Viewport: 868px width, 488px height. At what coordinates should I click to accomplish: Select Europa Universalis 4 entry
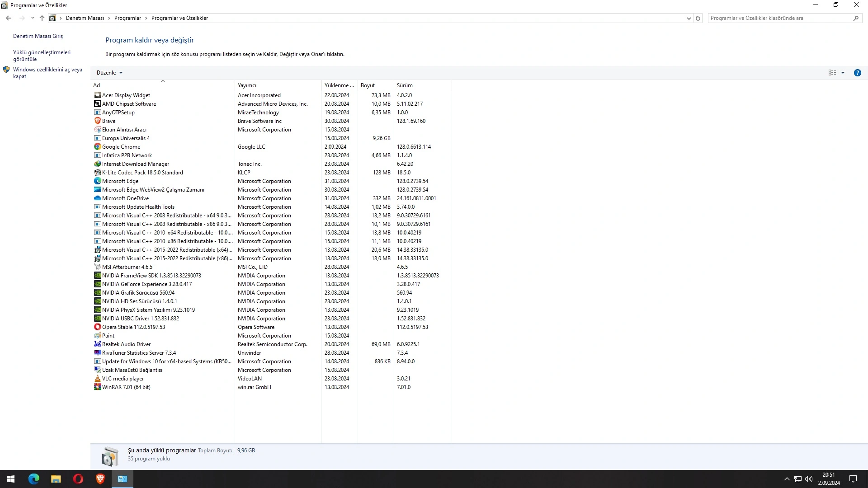271,138
